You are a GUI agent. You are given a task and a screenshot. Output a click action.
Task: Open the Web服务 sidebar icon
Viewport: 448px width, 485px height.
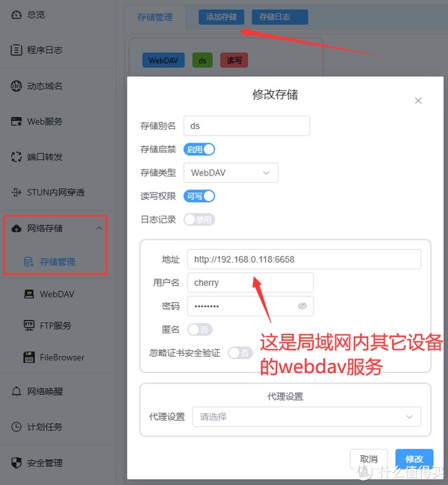[x=16, y=121]
